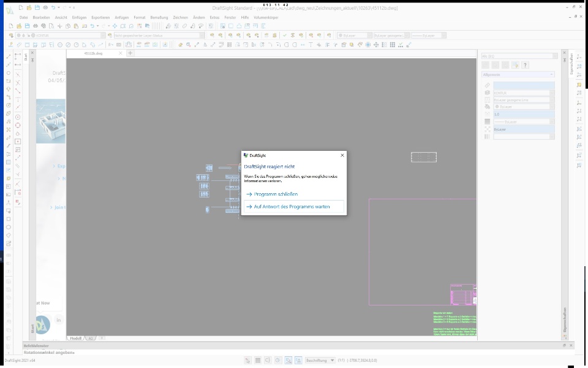Click the Pan icon in the standard toolbar

click(115, 26)
